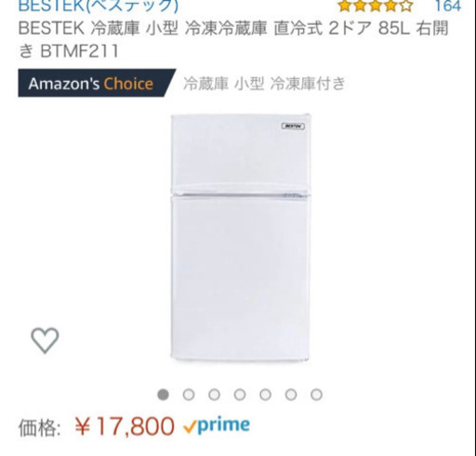Select the second image pagination dot
This screenshot has height=456, width=476.
(x=189, y=395)
